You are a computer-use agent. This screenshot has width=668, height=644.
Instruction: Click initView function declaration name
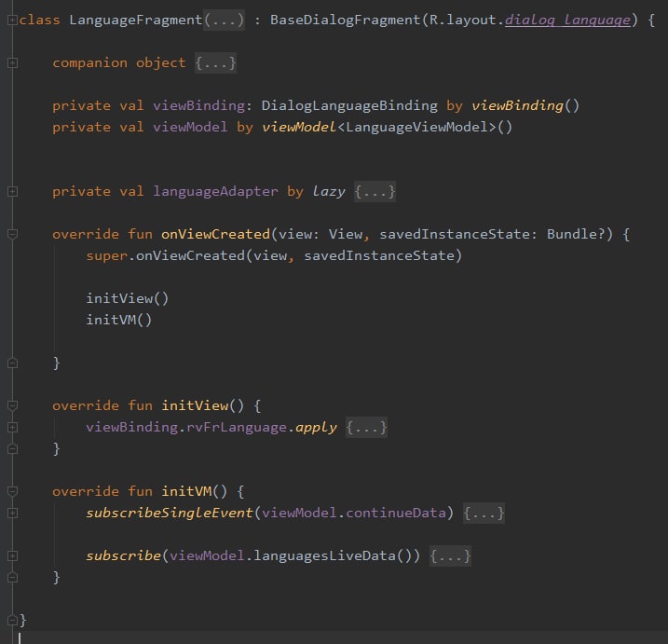(195, 405)
